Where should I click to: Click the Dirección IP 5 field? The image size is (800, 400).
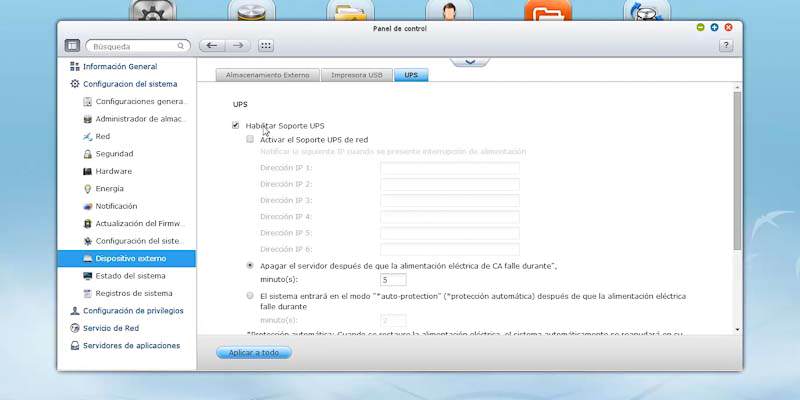[x=449, y=233]
